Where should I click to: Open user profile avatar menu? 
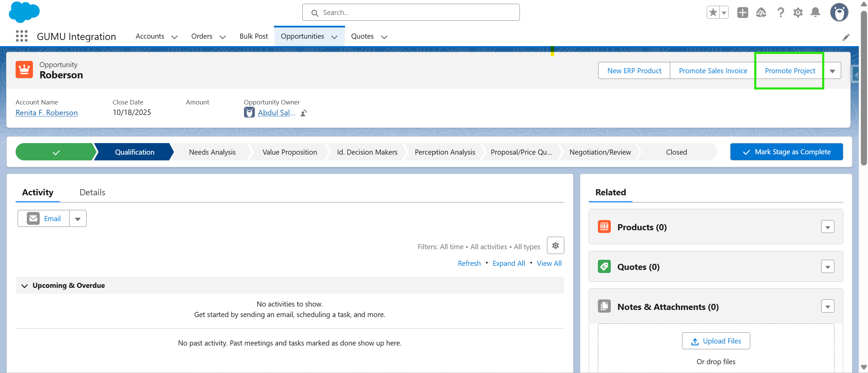point(839,13)
